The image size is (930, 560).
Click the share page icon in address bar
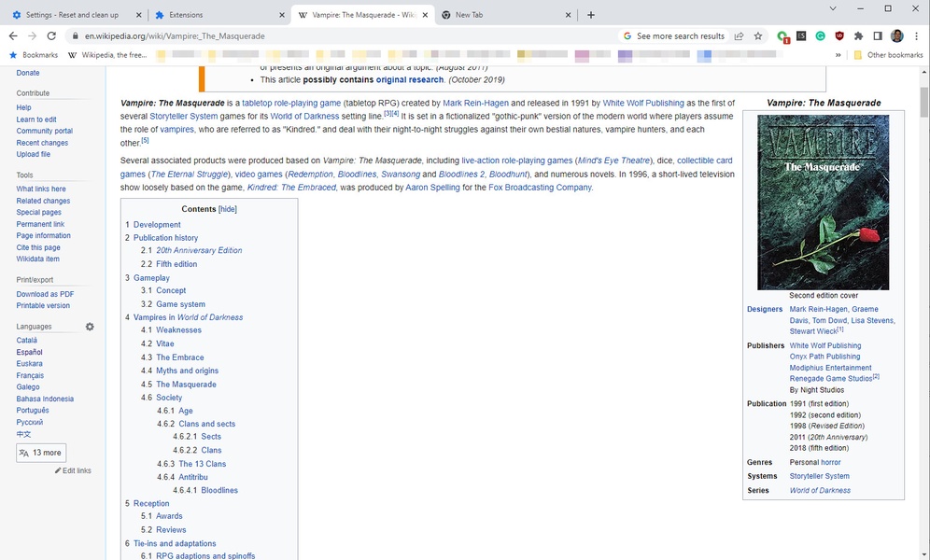pyautogui.click(x=740, y=35)
